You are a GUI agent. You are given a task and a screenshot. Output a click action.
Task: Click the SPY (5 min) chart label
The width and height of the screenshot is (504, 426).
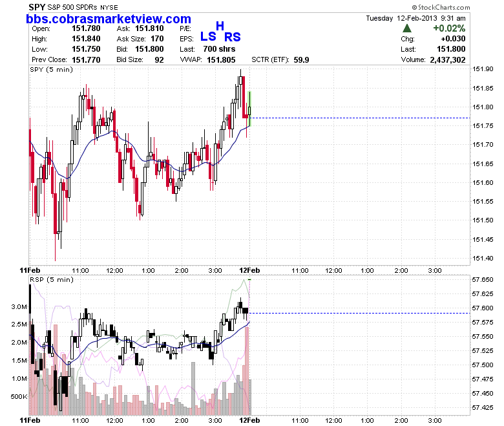[52, 69]
